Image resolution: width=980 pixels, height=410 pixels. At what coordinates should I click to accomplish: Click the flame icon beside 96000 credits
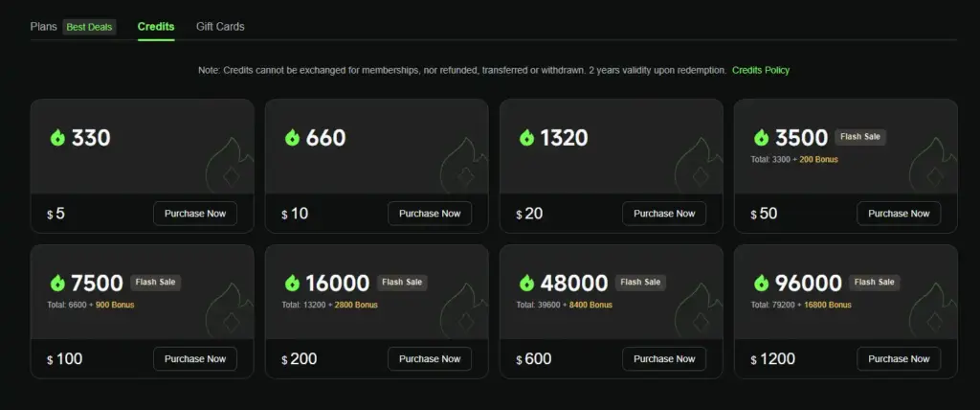(761, 283)
